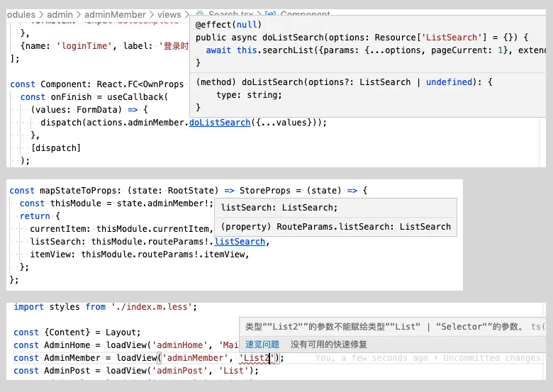Click '{Content}' destructuring text

(x=67, y=332)
